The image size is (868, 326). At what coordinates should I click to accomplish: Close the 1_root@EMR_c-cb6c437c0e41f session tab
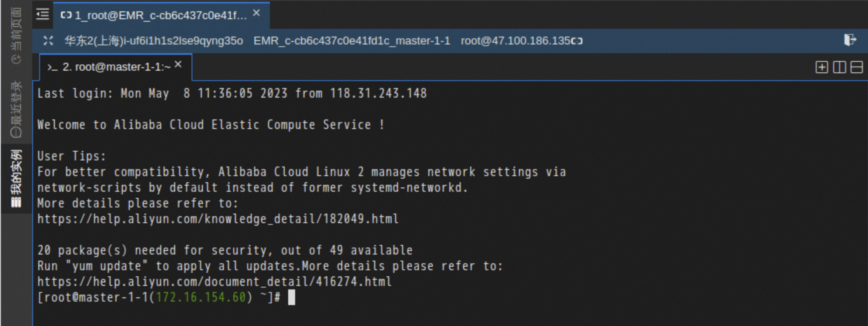(256, 13)
